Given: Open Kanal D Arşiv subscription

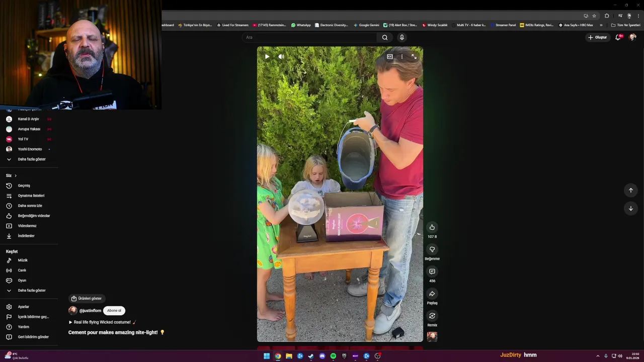Looking at the screenshot, I should tap(29, 119).
